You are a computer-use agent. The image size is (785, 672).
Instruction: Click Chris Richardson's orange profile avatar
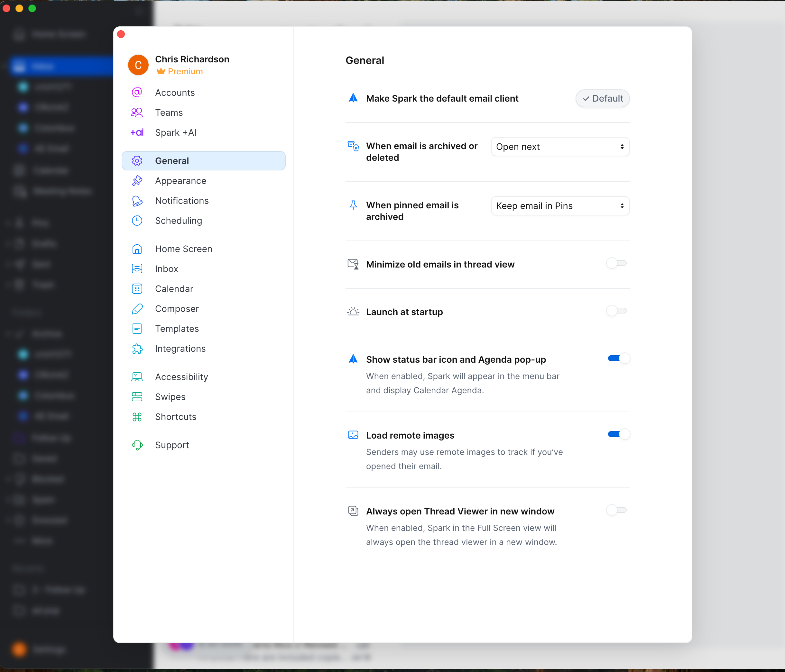tap(138, 65)
